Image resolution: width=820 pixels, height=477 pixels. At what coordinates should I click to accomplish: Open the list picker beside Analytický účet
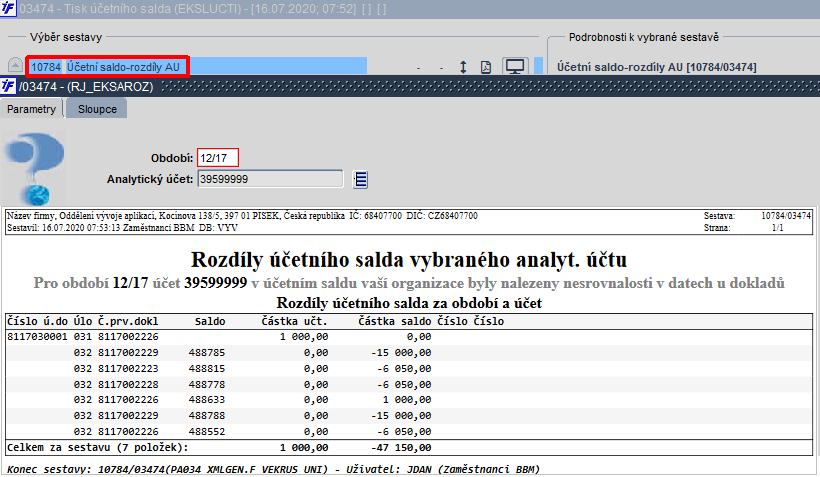click(360, 179)
